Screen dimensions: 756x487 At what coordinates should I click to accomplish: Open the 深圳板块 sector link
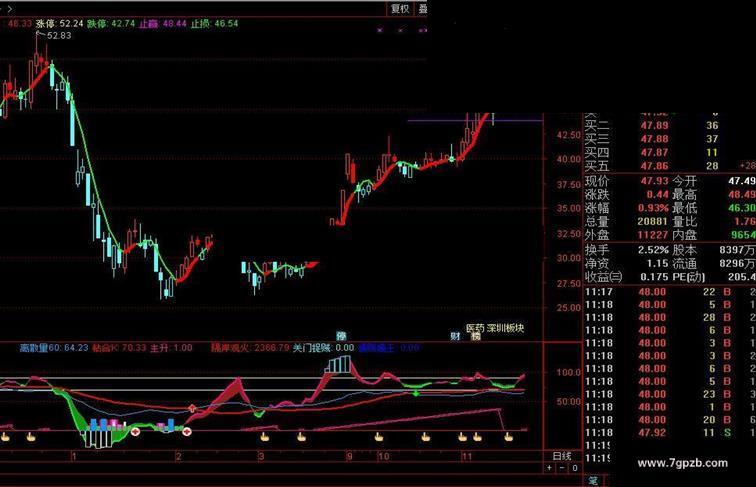505,328
